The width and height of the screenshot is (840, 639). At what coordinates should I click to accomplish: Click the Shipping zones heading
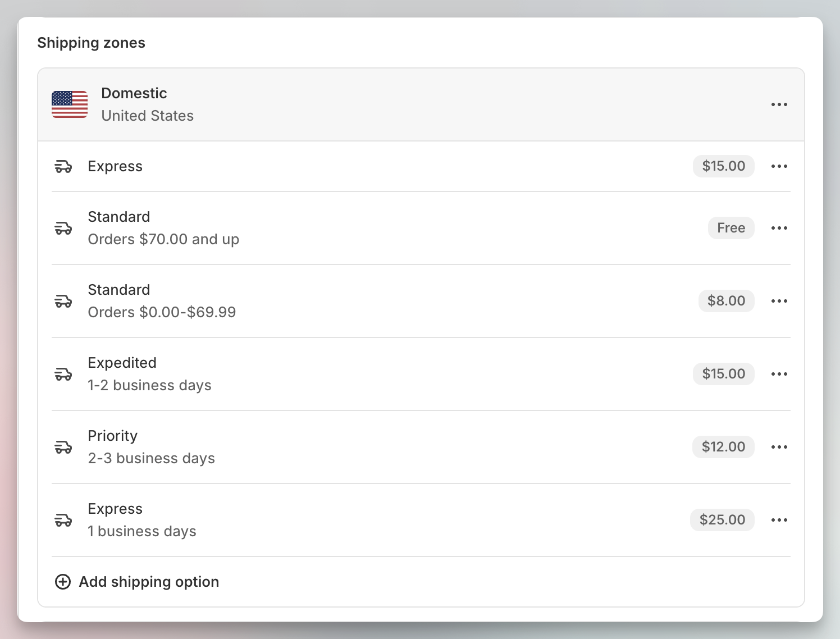click(x=92, y=43)
